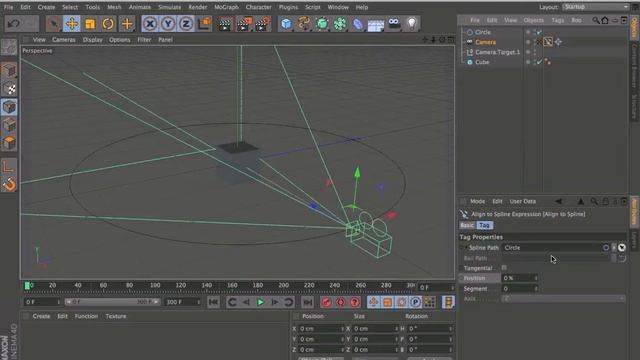Add a camera object icon
Screen dimensions: 640x360
[394, 23]
